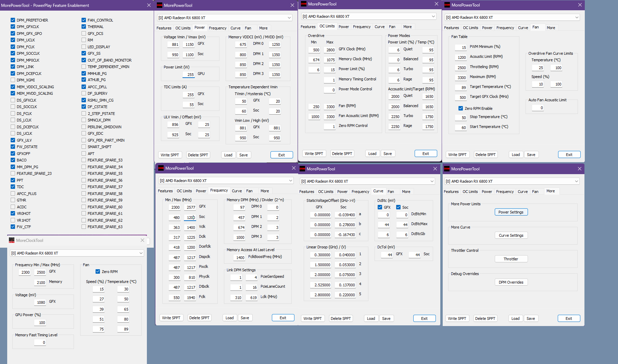Click Save in the Curve window
Viewport: 618px width, 364px height.
point(386,318)
